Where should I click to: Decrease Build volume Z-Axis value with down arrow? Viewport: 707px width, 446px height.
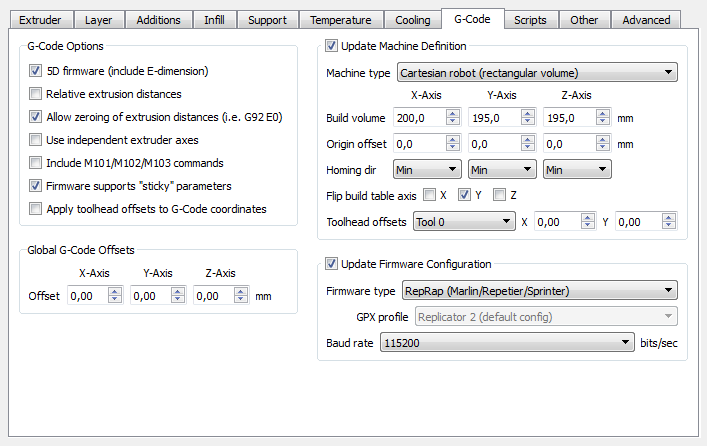[x=602, y=123]
